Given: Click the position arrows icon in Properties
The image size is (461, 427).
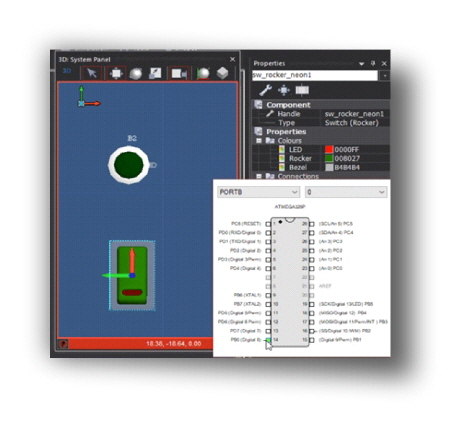Looking at the screenshot, I should pyautogui.click(x=284, y=90).
